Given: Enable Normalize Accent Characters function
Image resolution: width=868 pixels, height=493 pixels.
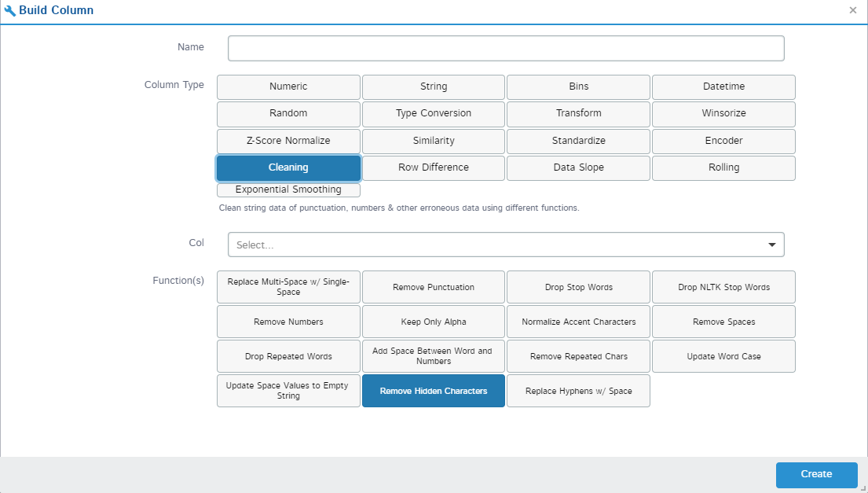Looking at the screenshot, I should pyautogui.click(x=578, y=322).
